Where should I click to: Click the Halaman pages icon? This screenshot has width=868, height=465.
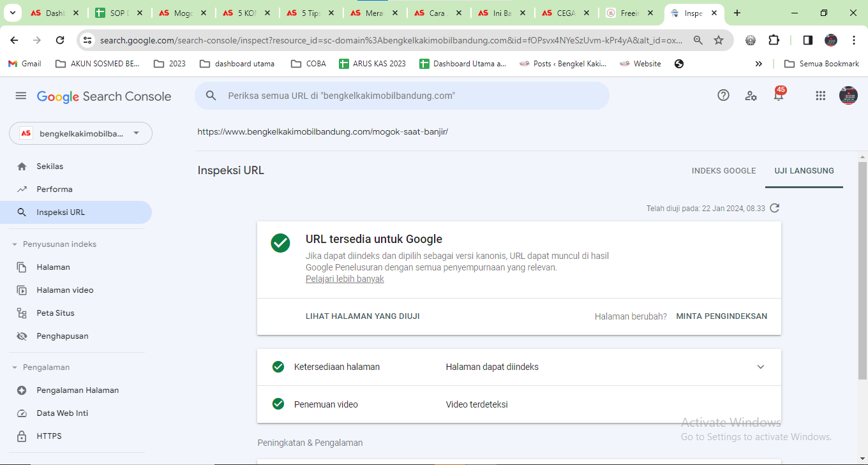[22, 267]
